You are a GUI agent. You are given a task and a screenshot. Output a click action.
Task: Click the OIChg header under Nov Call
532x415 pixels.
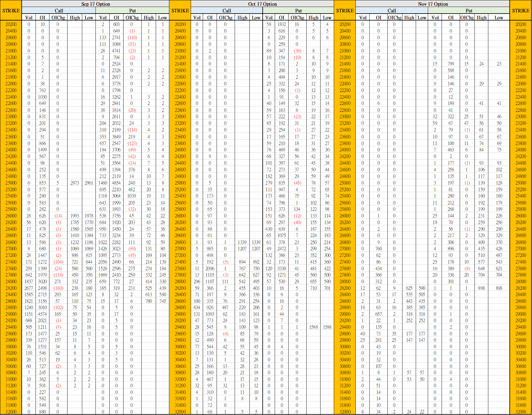click(394, 17)
